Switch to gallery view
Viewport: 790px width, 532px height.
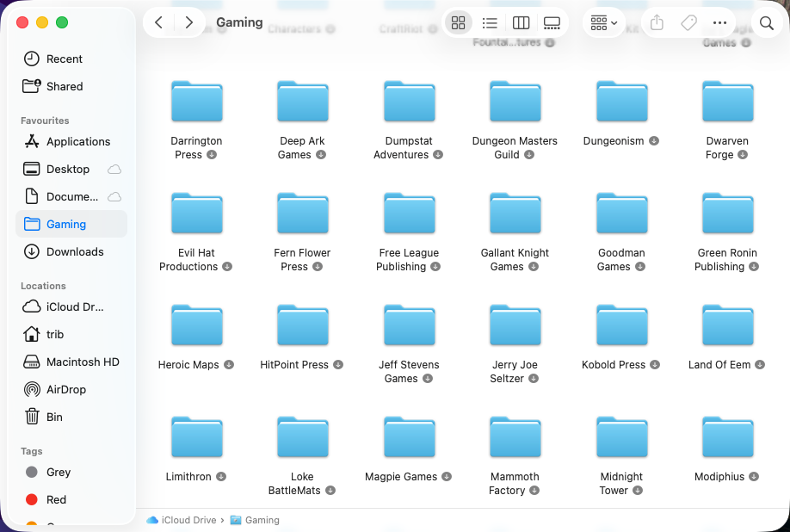(552, 22)
